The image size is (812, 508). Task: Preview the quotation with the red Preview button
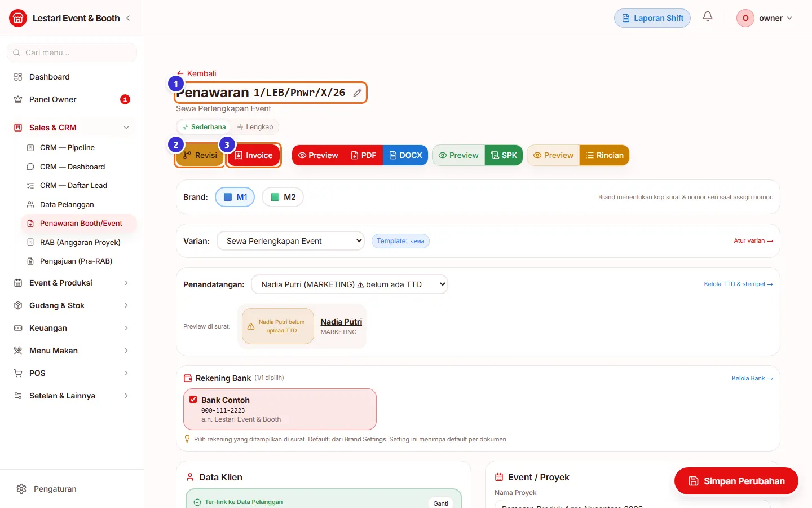tap(318, 155)
